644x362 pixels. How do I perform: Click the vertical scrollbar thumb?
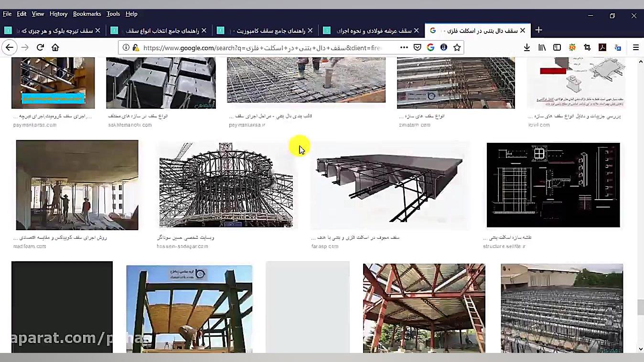coord(641,307)
